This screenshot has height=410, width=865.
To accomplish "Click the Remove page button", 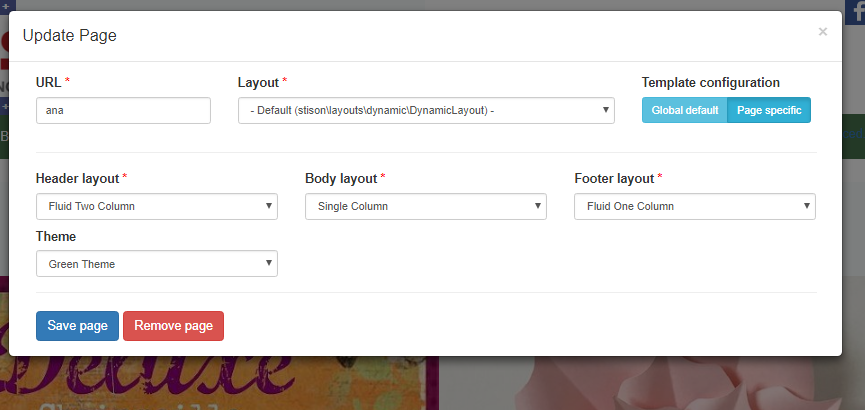I will (173, 326).
